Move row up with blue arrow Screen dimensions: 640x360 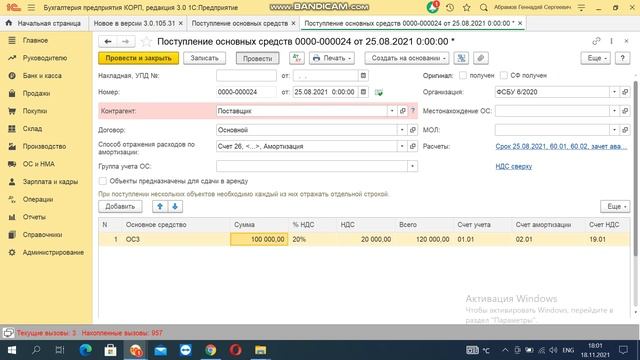[160, 206]
